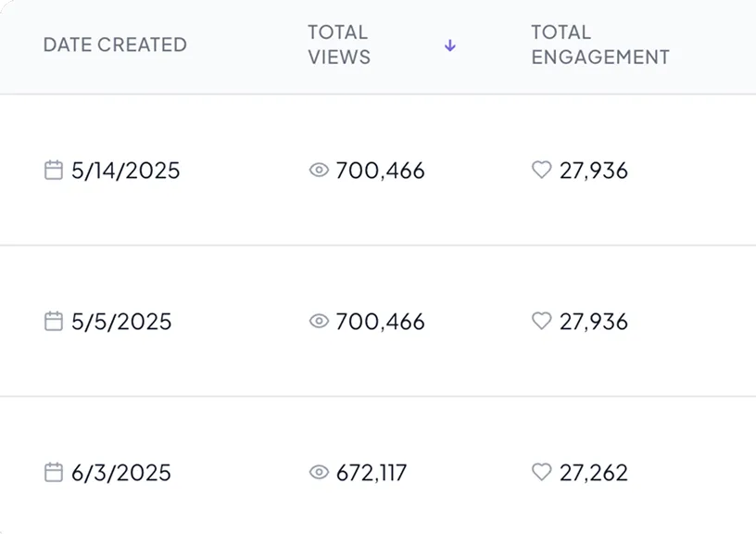The width and height of the screenshot is (756, 534).
Task: Click the calendar icon beside 5/5/2025
Action: [54, 322]
